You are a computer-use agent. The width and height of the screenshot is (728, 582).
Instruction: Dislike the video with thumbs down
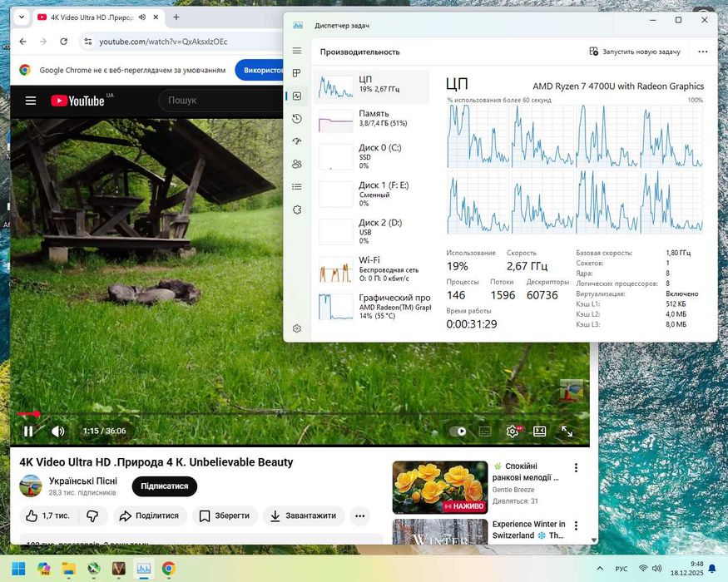(x=93, y=515)
